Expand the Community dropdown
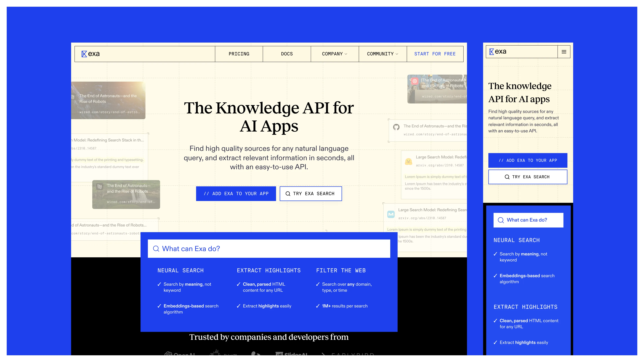The height and width of the screenshot is (362, 644). coord(383,54)
